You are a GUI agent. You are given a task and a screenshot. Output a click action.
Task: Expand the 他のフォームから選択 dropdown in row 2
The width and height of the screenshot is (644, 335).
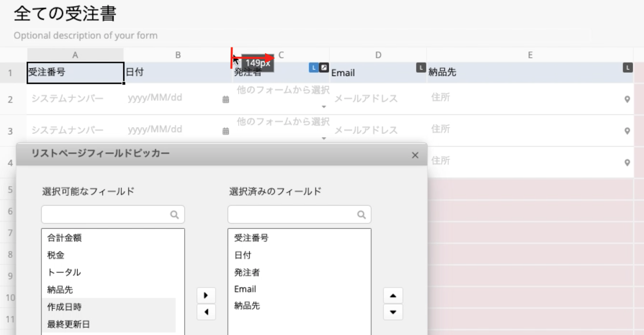[324, 107]
